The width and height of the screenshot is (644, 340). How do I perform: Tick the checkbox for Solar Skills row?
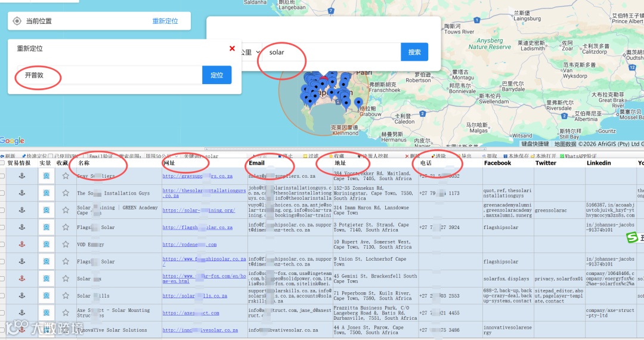(x=2, y=296)
